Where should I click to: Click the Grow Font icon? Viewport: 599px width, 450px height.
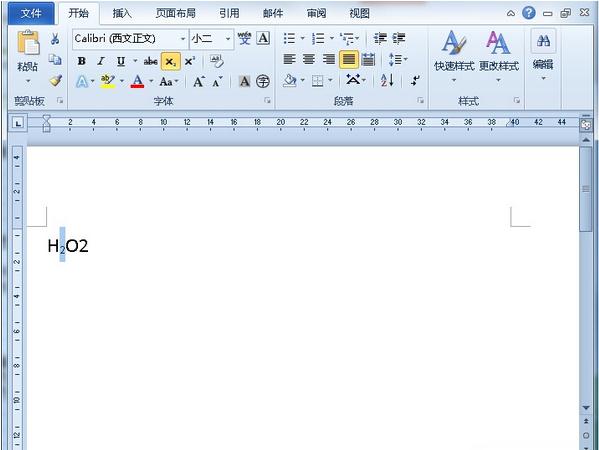click(199, 81)
